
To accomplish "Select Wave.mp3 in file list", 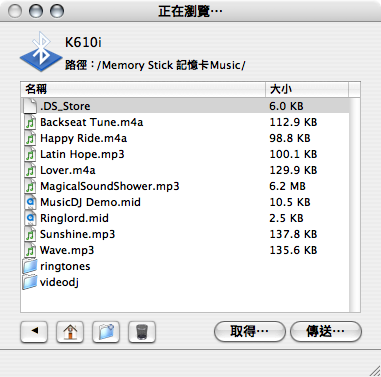I will 185,250.
